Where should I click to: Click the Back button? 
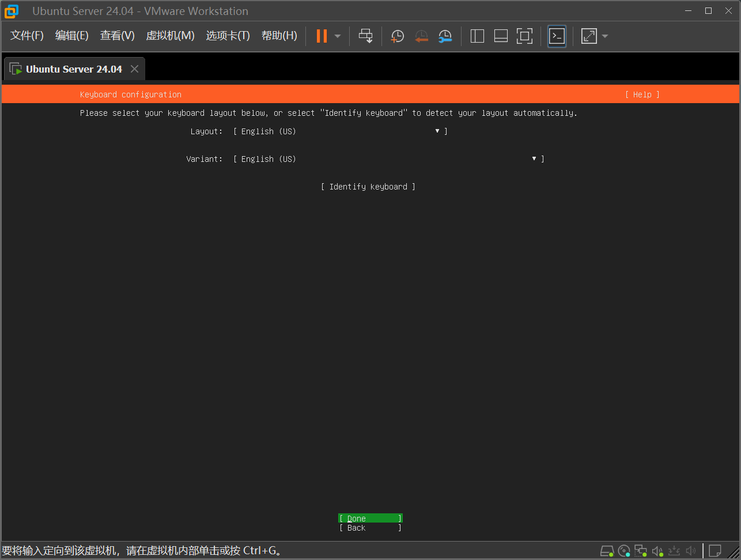(x=370, y=528)
